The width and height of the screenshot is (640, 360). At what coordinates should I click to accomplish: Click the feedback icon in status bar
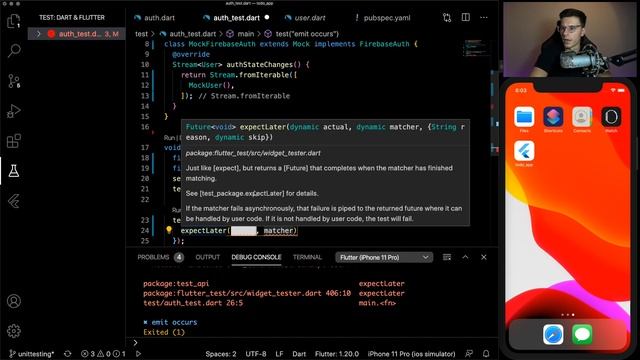click(469, 354)
